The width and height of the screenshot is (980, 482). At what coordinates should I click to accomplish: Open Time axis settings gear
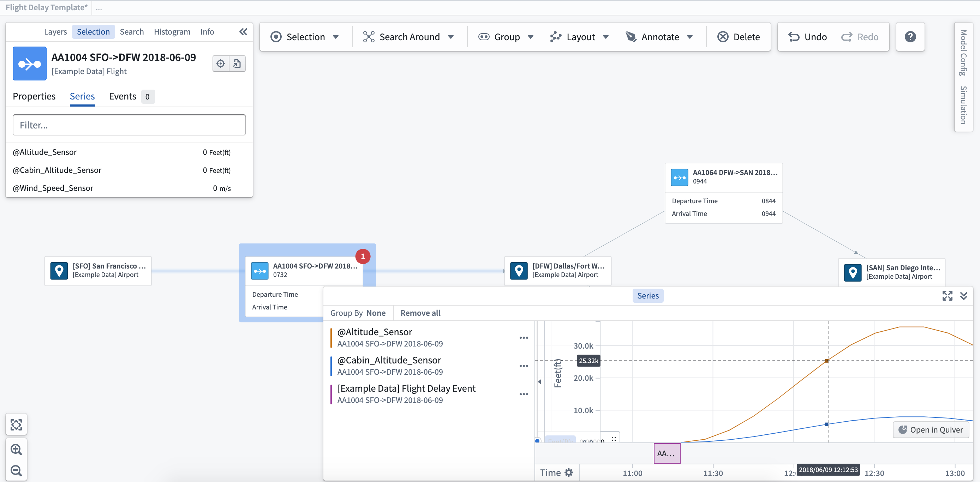(x=569, y=472)
